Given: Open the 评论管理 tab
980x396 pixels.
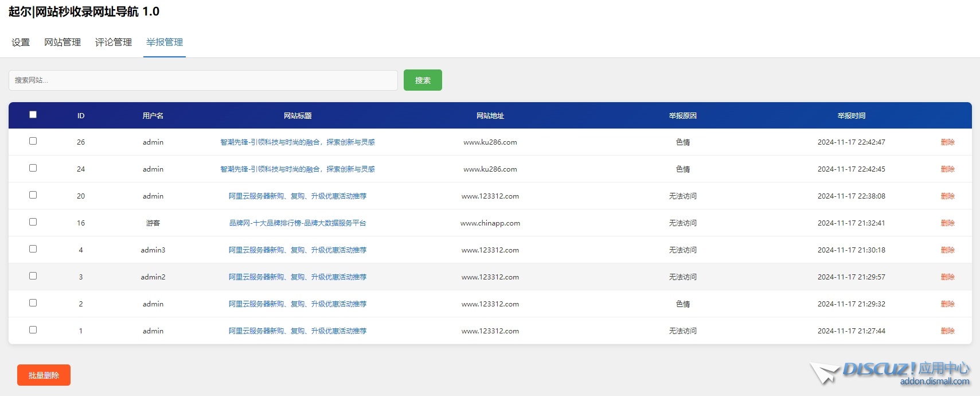Looking at the screenshot, I should [x=114, y=42].
